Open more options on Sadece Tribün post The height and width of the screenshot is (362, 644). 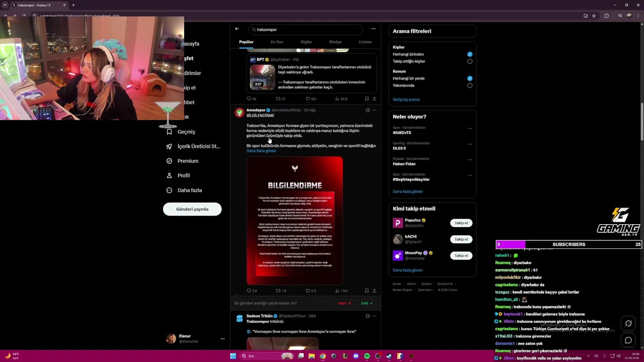(374, 316)
